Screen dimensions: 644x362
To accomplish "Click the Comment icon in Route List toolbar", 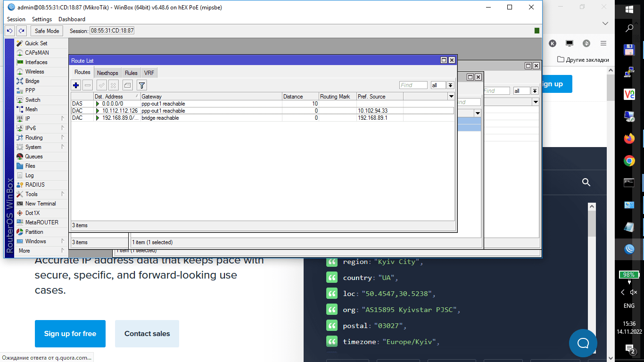I will 127,85.
